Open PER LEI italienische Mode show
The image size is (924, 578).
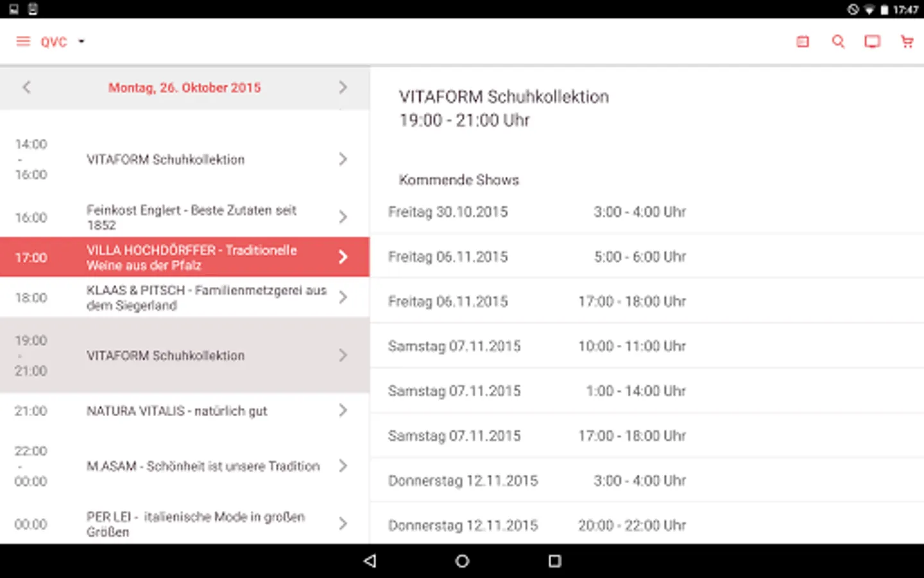coord(185,524)
